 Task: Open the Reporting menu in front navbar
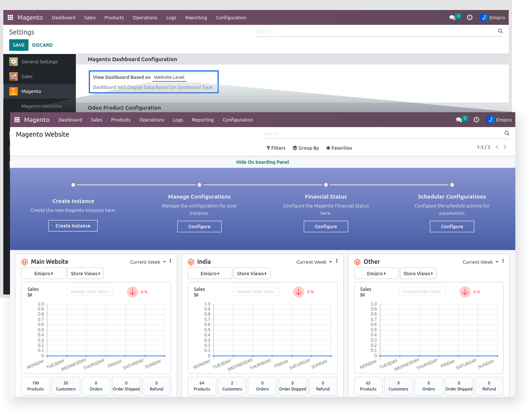203,120
